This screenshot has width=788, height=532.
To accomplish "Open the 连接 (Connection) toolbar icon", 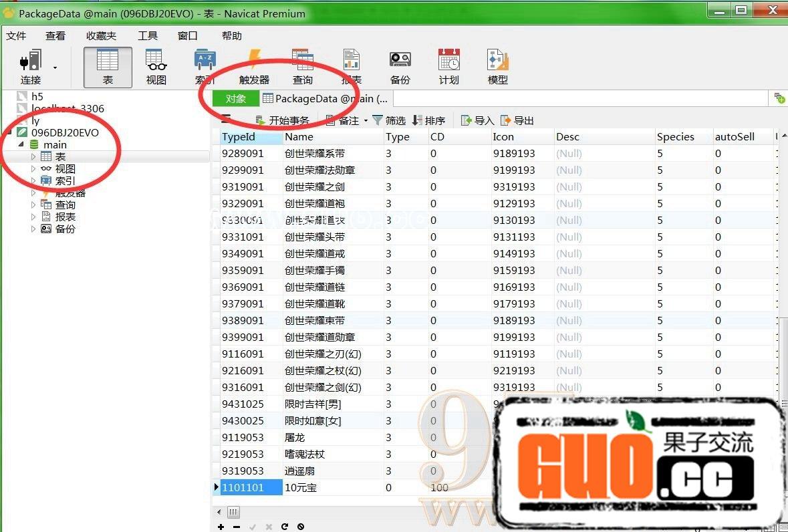I will click(31, 67).
